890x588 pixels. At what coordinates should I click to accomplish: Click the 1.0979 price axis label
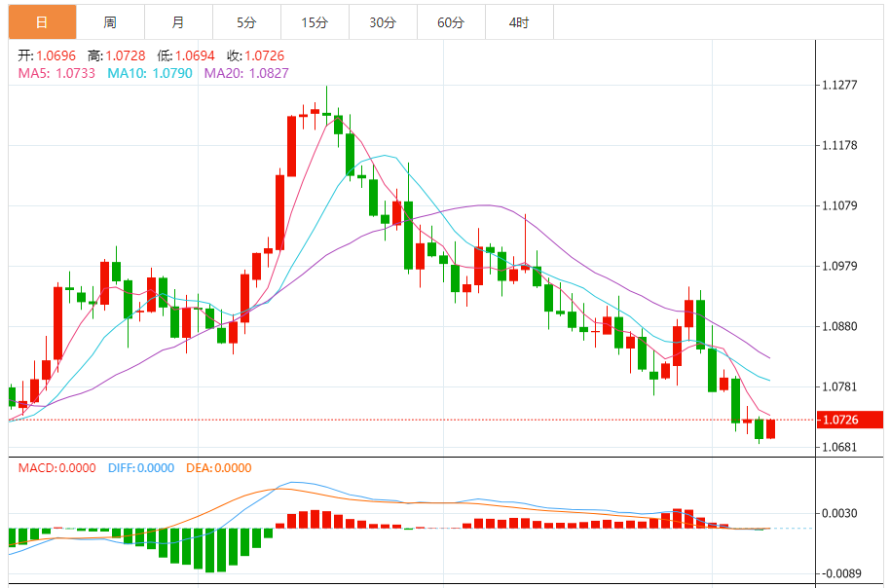click(x=839, y=266)
